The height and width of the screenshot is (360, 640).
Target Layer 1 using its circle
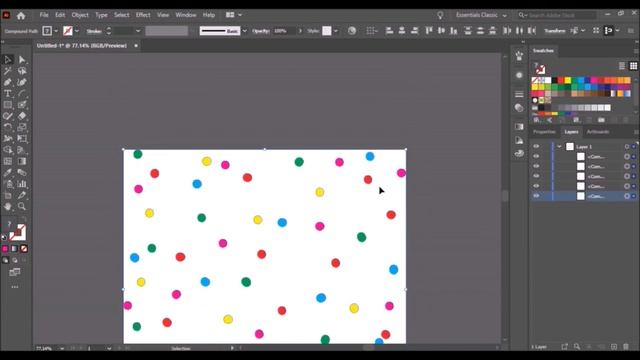(x=627, y=147)
